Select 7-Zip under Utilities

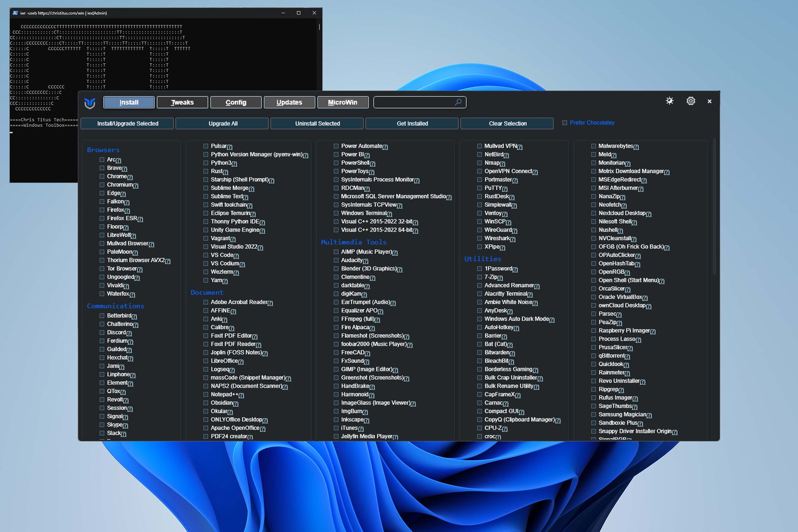click(480, 277)
